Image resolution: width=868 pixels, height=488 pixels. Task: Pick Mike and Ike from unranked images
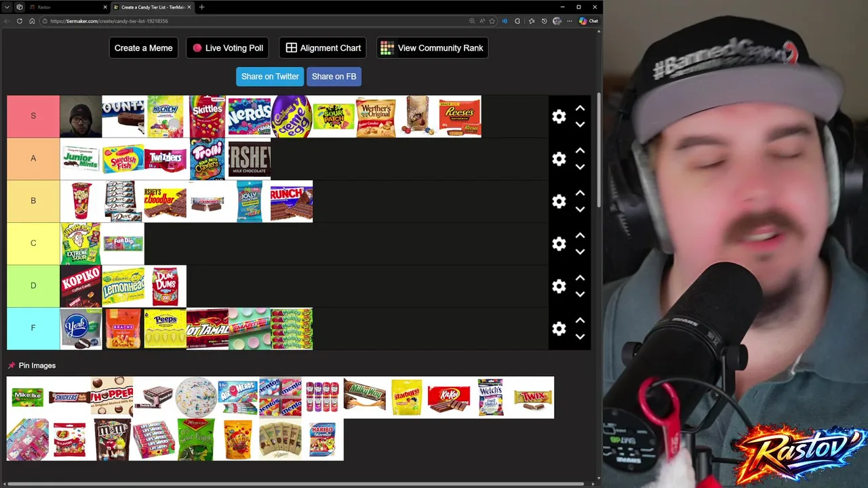28,397
